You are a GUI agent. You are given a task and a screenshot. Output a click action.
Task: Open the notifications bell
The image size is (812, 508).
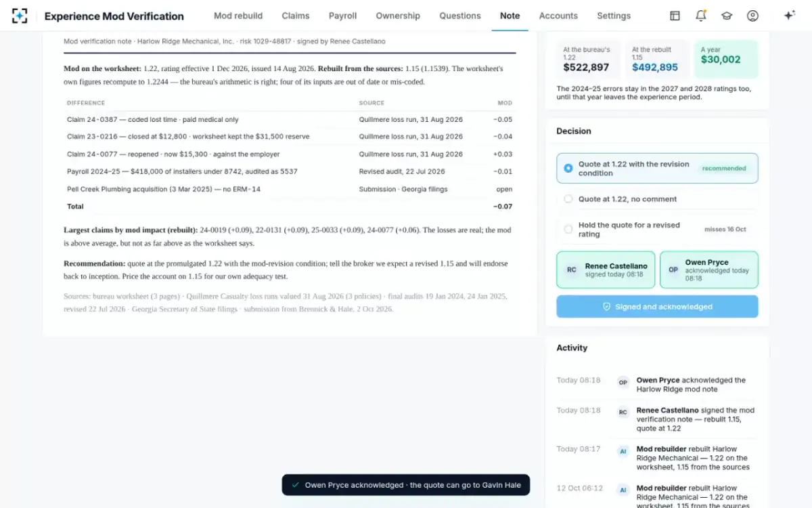coord(701,16)
